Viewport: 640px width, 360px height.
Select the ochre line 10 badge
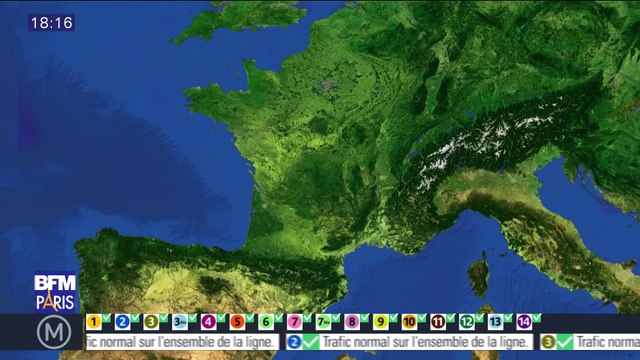coord(409,322)
